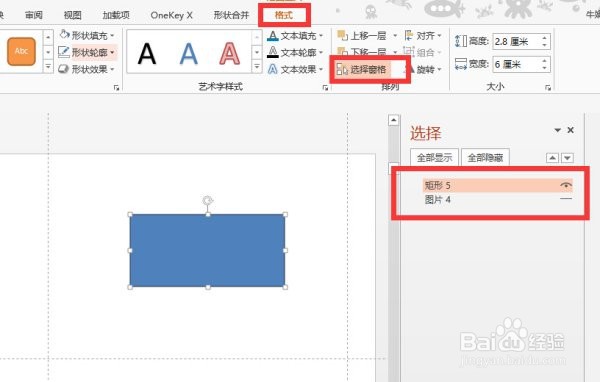600x382 pixels.
Task: Click Send Backward (下移一层)
Action: click(x=362, y=52)
